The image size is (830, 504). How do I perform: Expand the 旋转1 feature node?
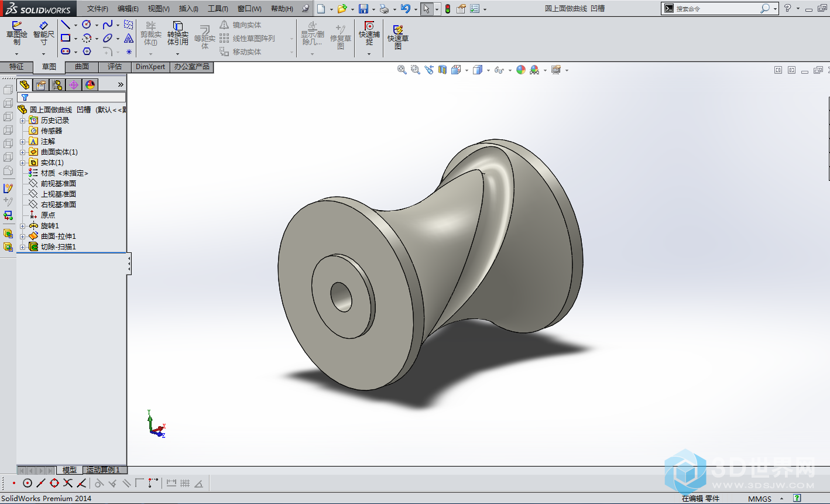pos(23,226)
